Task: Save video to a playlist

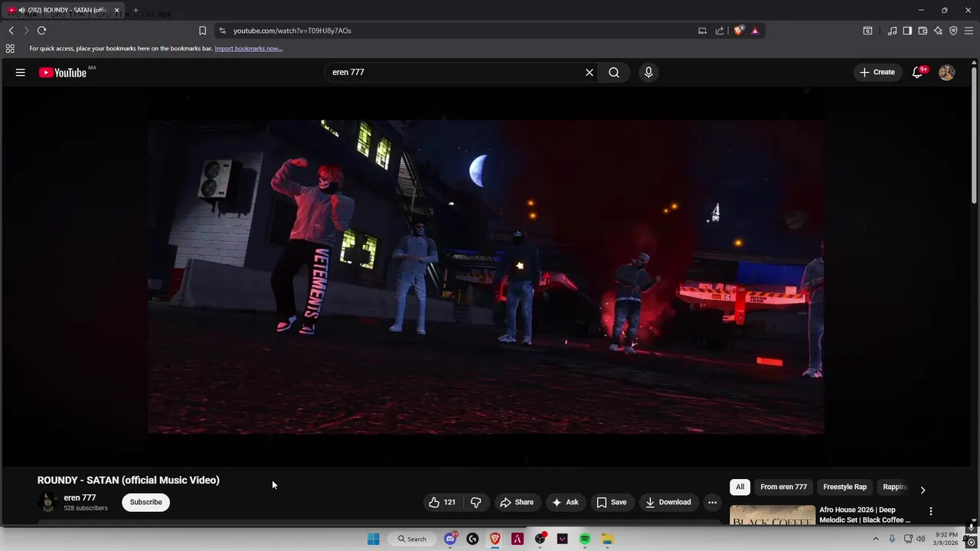Action: click(612, 502)
